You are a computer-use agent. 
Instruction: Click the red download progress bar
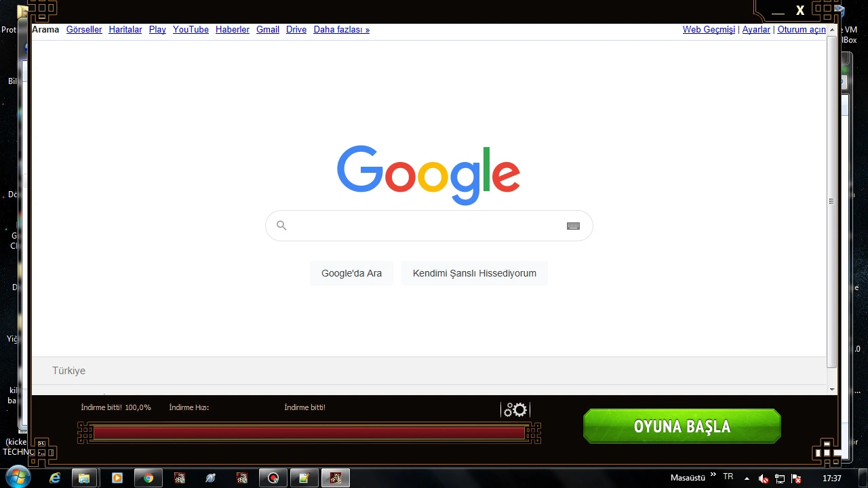click(309, 433)
